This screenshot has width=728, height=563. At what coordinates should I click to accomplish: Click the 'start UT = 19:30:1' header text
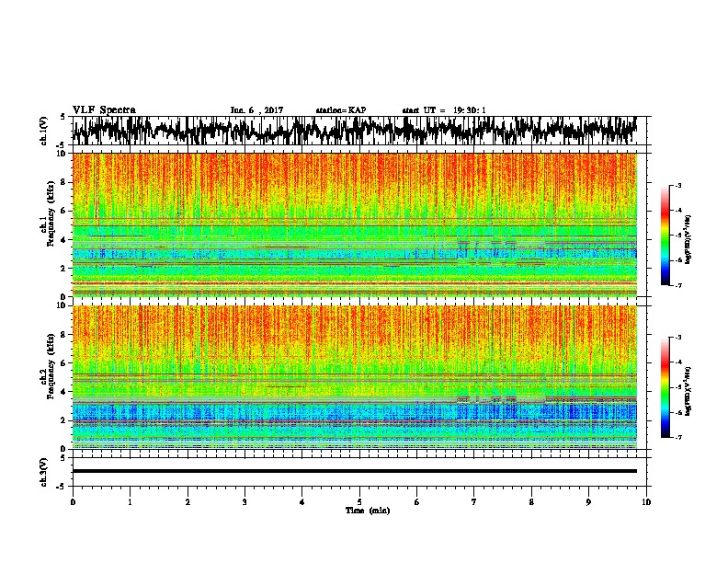tap(444, 110)
